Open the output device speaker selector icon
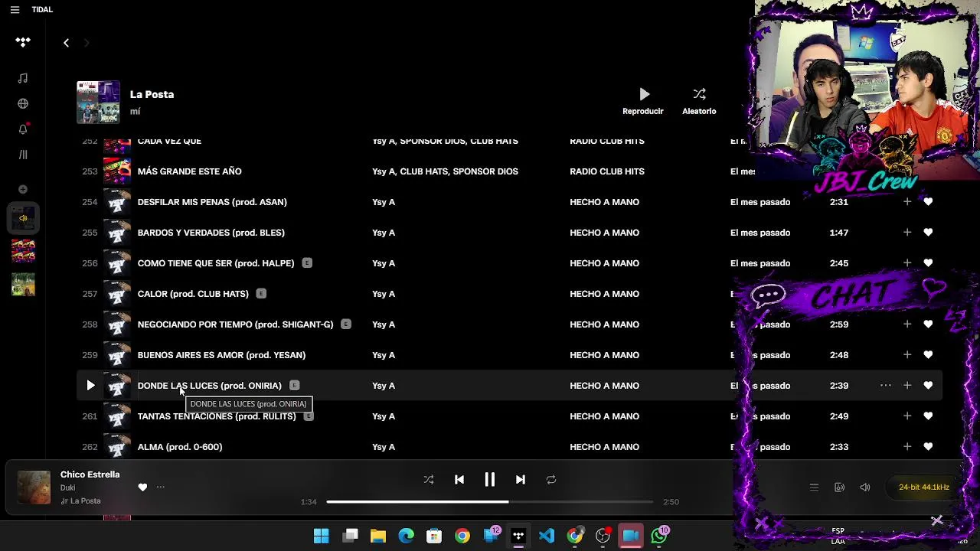This screenshot has height=551, width=980. (x=839, y=487)
